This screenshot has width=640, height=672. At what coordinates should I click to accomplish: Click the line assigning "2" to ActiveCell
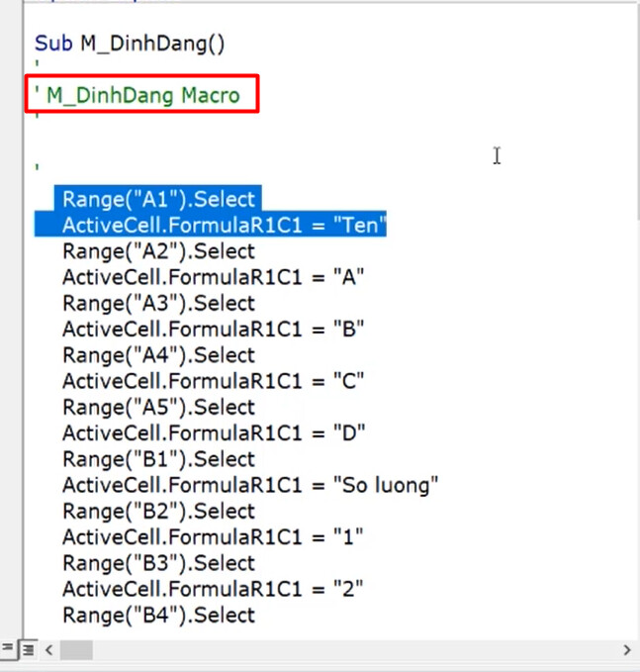pyautogui.click(x=213, y=589)
